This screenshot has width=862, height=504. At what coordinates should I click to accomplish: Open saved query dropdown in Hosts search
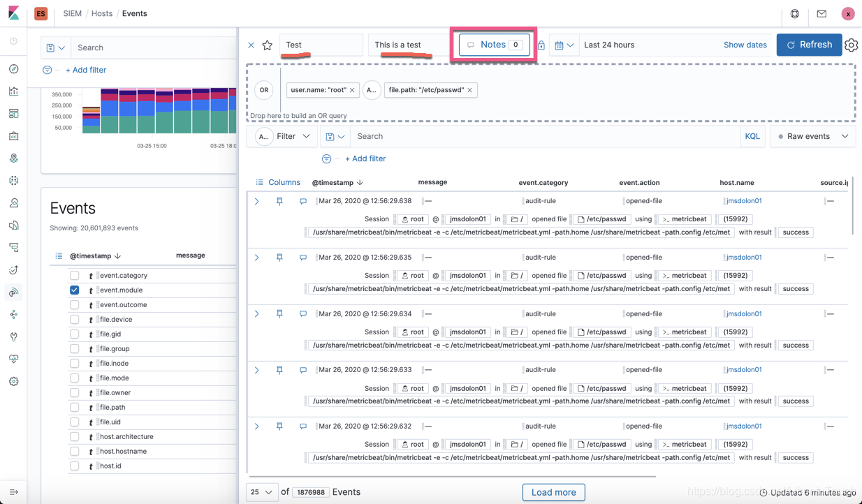[x=56, y=48]
